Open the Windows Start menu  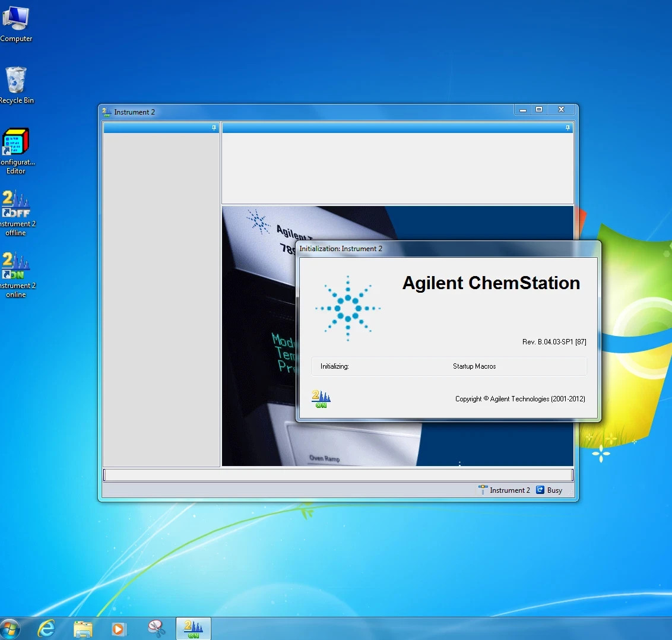tap(10, 629)
